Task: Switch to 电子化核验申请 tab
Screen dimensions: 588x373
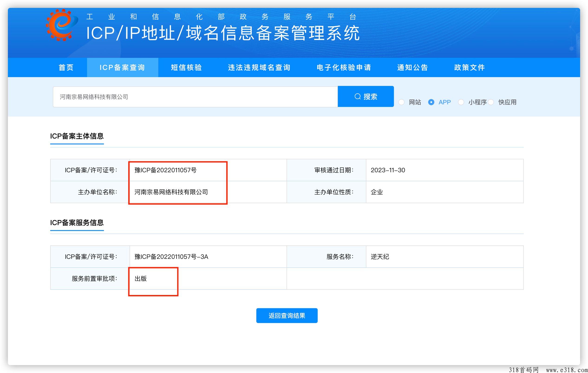Action: [344, 67]
